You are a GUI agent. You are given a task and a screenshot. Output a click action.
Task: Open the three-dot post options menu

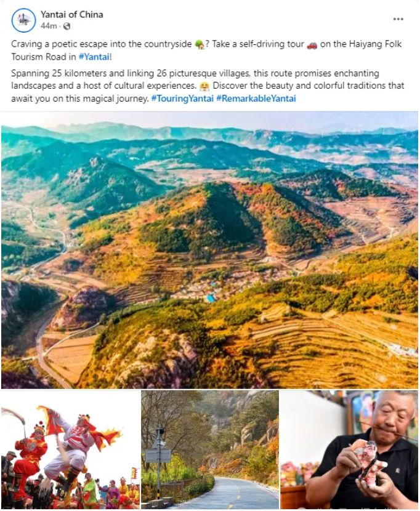pos(398,19)
